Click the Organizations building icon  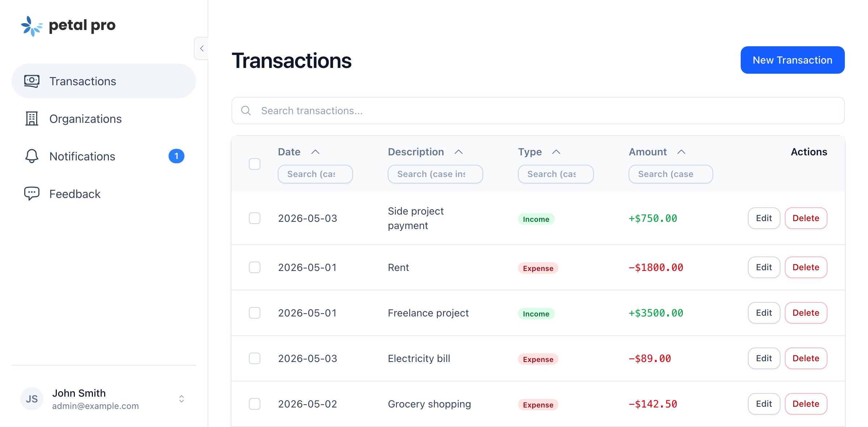pyautogui.click(x=32, y=118)
